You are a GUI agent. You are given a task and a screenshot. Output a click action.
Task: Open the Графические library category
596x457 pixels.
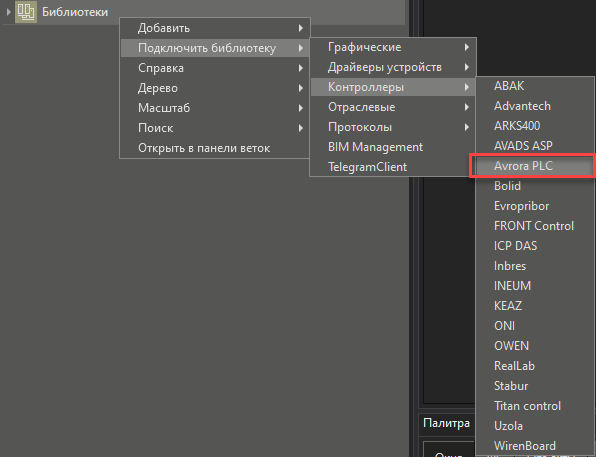(393, 47)
